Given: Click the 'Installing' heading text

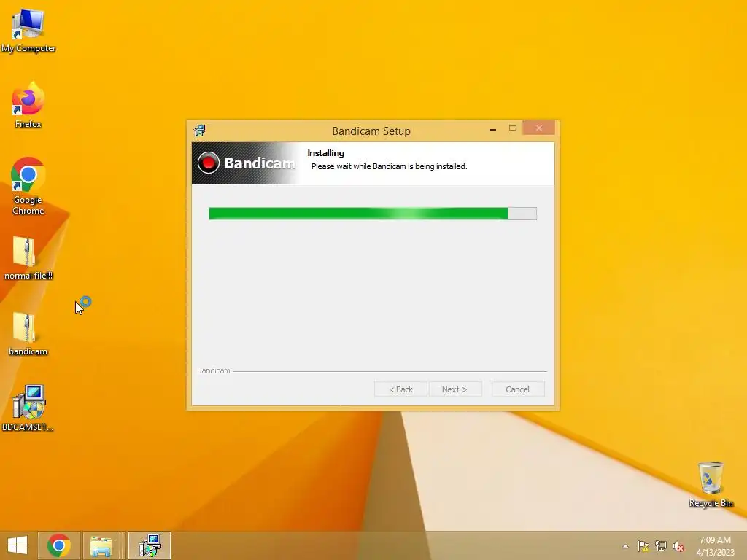Looking at the screenshot, I should point(326,153).
